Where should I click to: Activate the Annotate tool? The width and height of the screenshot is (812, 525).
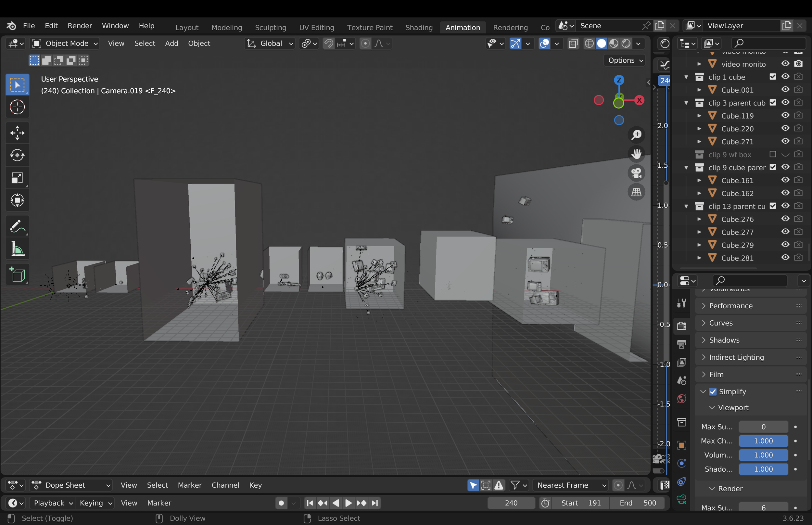(x=17, y=226)
